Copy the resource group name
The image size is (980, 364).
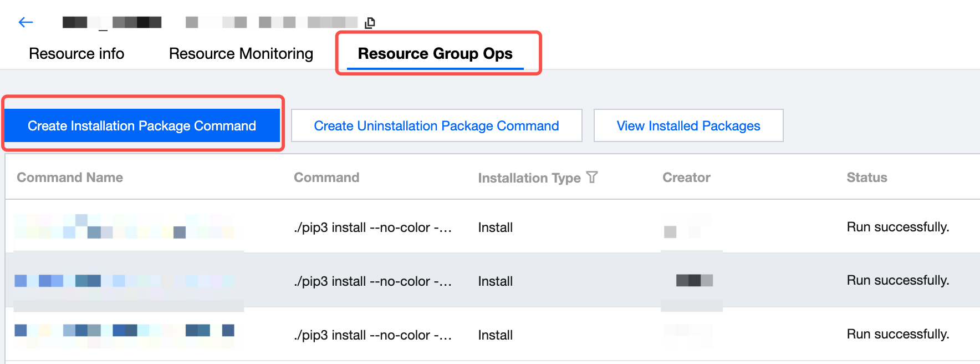coord(370,23)
